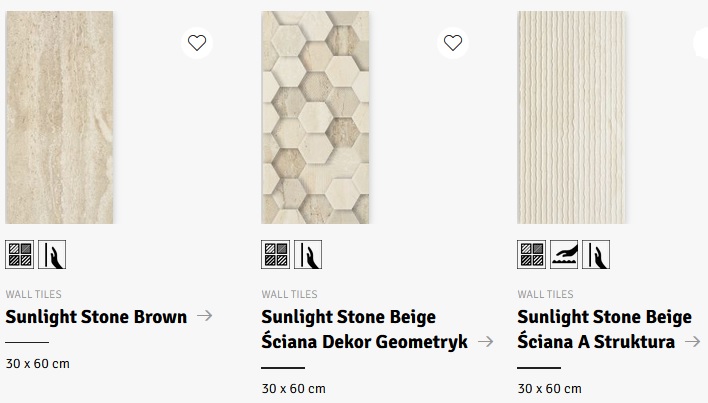Click the WALL TILES label above Sunlight Stone Brown
Screen dimensions: 708x403
[33, 295]
